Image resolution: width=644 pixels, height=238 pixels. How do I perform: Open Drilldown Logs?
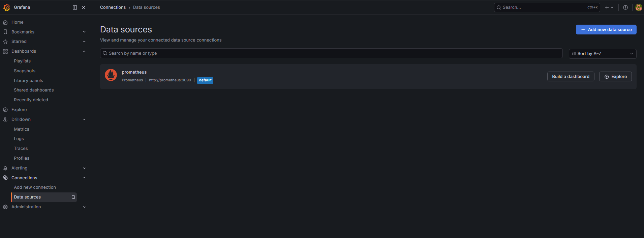[x=19, y=139]
